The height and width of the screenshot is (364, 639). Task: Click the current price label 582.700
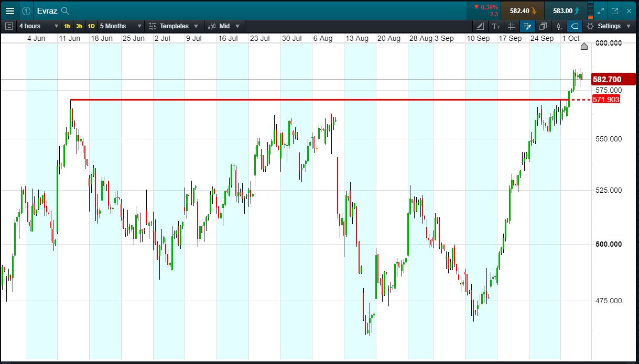(x=613, y=80)
